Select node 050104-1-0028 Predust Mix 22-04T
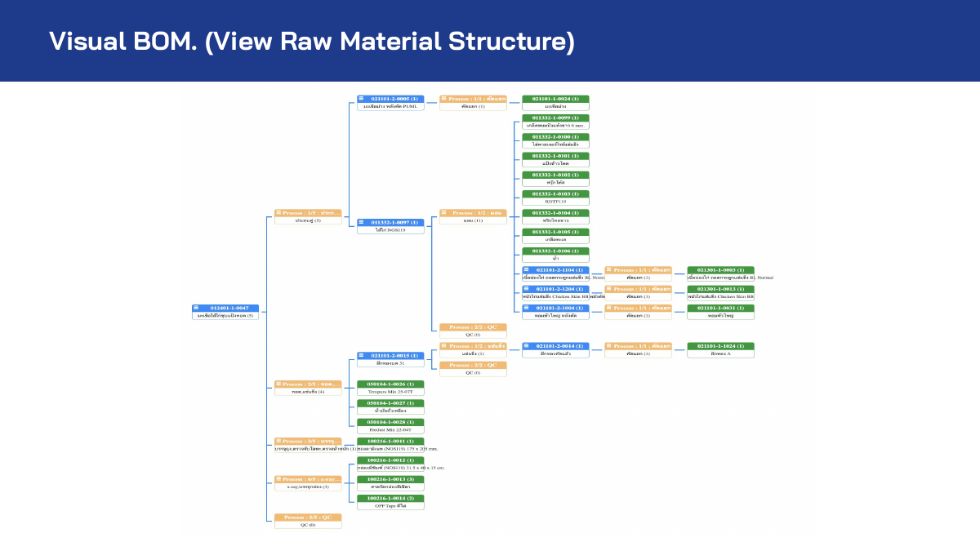 pyautogui.click(x=390, y=426)
